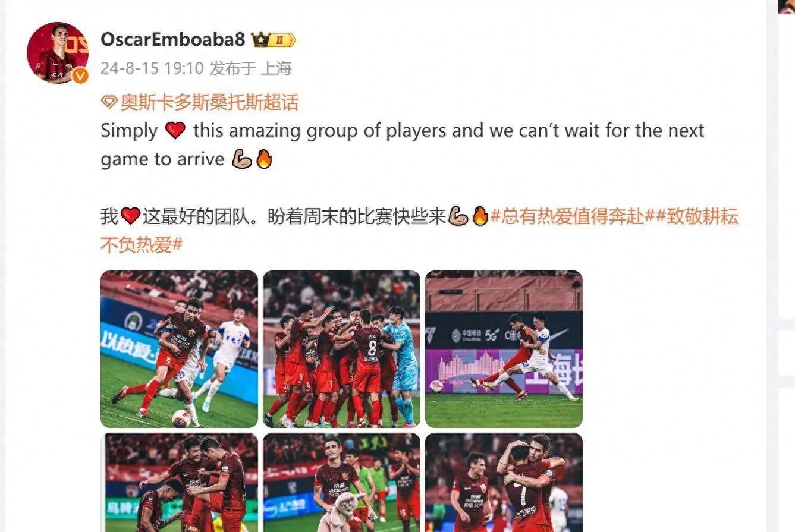Open bottom-left photo of players celebrating
Image resolution: width=795 pixels, height=532 pixels.
click(x=179, y=483)
